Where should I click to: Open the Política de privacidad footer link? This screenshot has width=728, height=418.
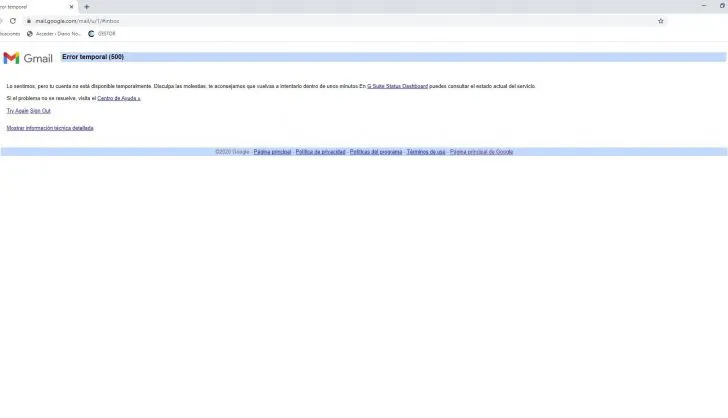coord(320,152)
